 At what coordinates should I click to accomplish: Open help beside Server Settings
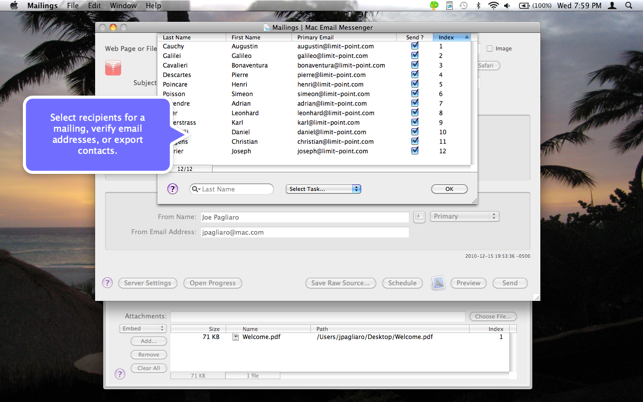click(107, 283)
